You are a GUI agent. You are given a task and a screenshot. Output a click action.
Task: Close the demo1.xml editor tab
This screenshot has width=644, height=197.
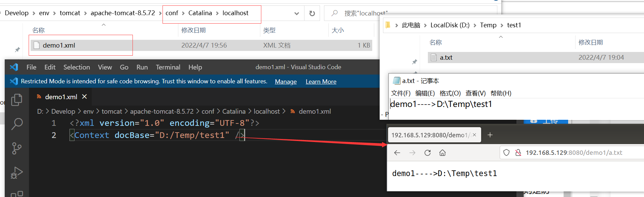[85, 97]
